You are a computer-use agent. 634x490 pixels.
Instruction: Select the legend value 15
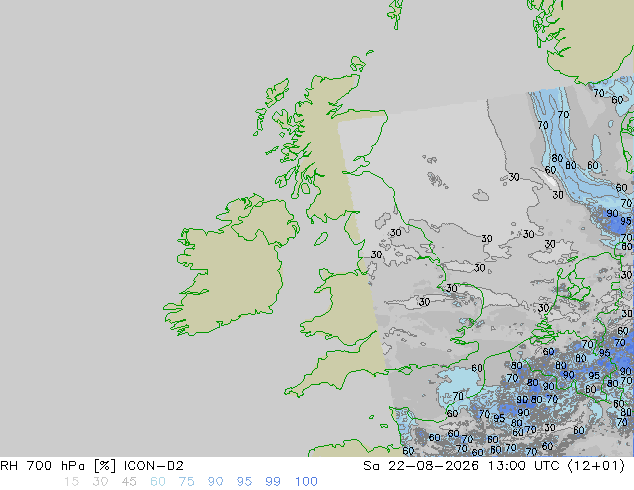(71, 482)
